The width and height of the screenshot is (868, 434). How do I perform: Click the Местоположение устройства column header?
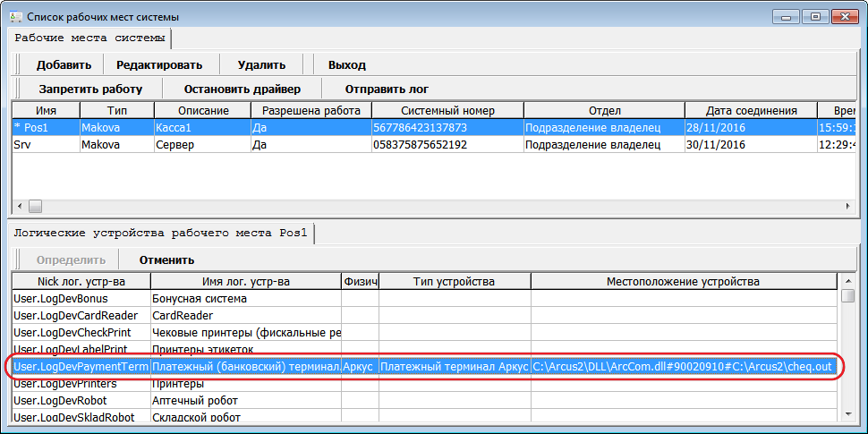click(683, 282)
